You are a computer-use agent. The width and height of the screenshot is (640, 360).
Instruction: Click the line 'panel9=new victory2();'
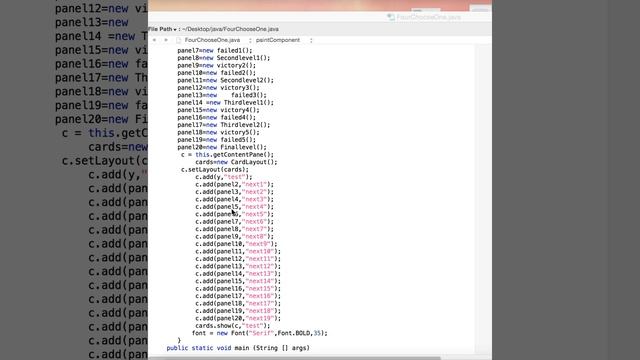point(216,65)
